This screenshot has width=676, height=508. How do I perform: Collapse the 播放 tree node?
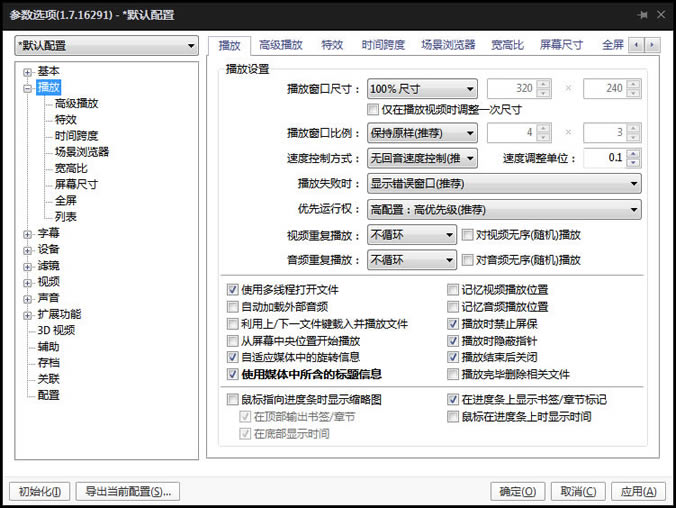coord(27,88)
